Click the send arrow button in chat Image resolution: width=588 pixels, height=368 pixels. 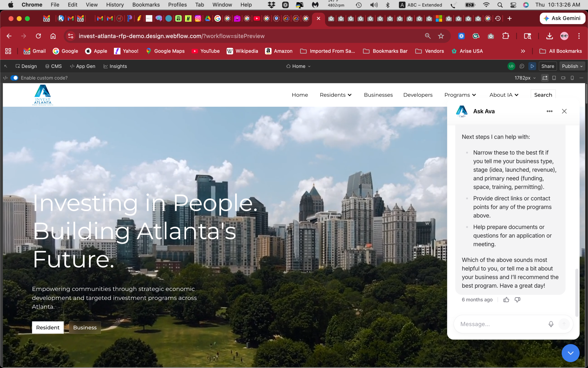(x=564, y=324)
